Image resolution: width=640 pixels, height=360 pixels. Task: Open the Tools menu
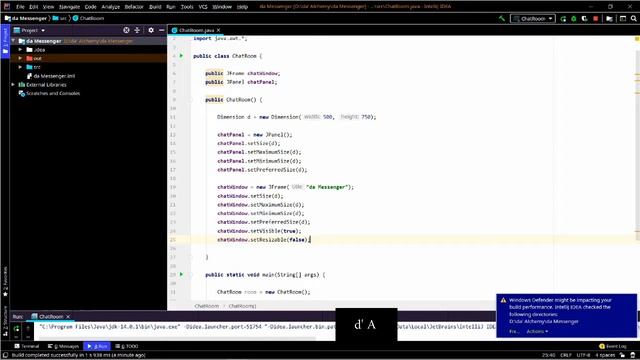[187, 7]
